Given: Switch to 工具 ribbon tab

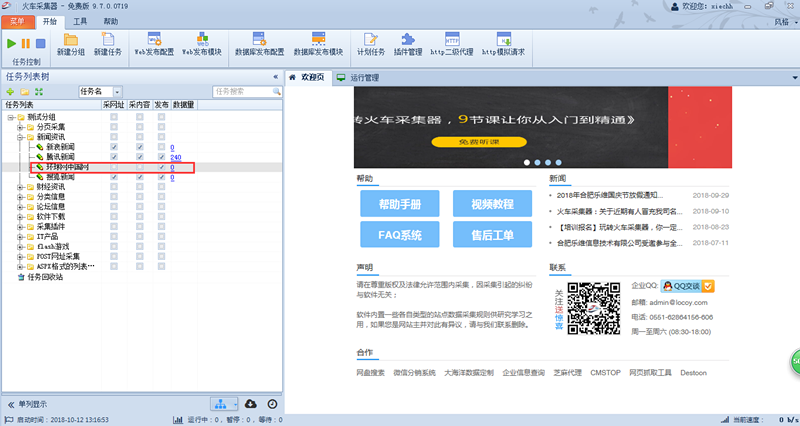Looking at the screenshot, I should click(80, 21).
